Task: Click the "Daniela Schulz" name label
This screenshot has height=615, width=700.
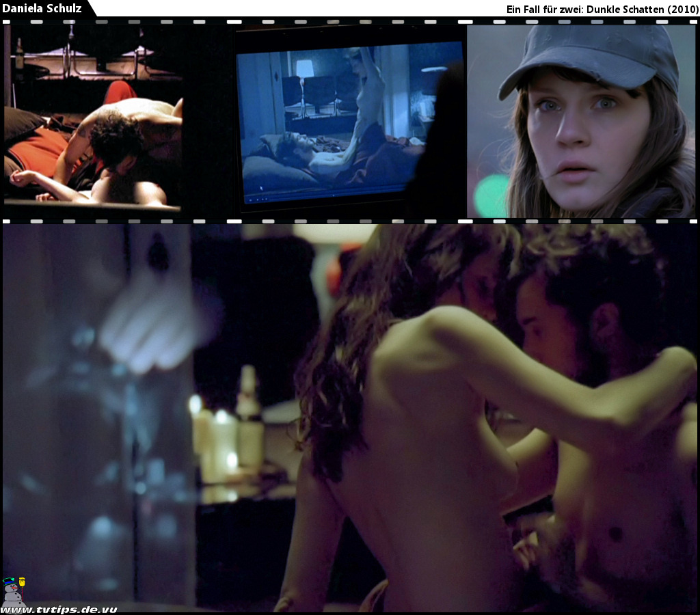Action: pos(42,8)
